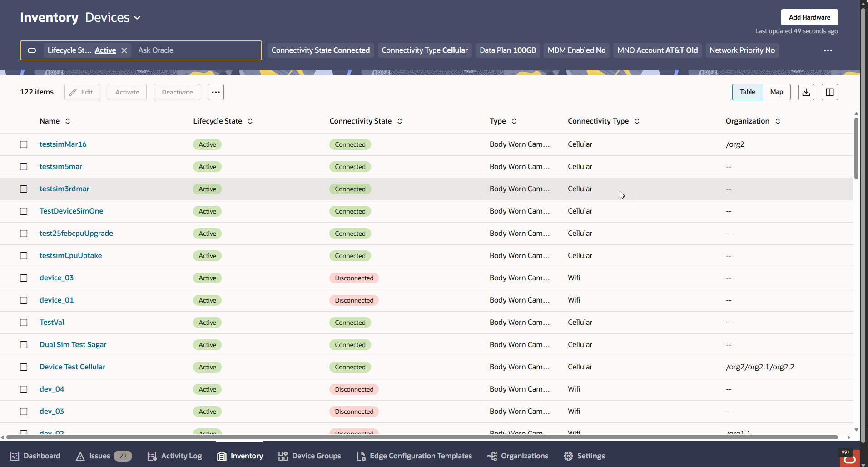Image resolution: width=868 pixels, height=467 pixels.
Task: Check the testsimCpuUptake row checkbox
Action: [x=24, y=256]
